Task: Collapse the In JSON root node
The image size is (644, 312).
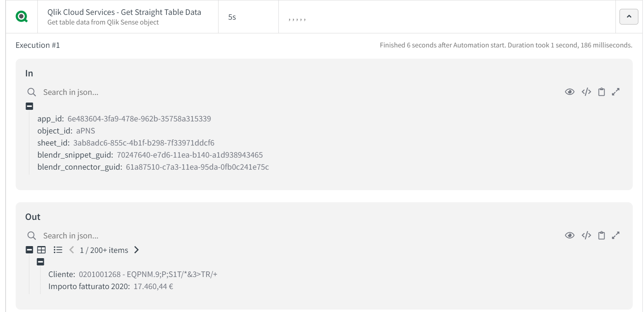Action: click(x=29, y=106)
